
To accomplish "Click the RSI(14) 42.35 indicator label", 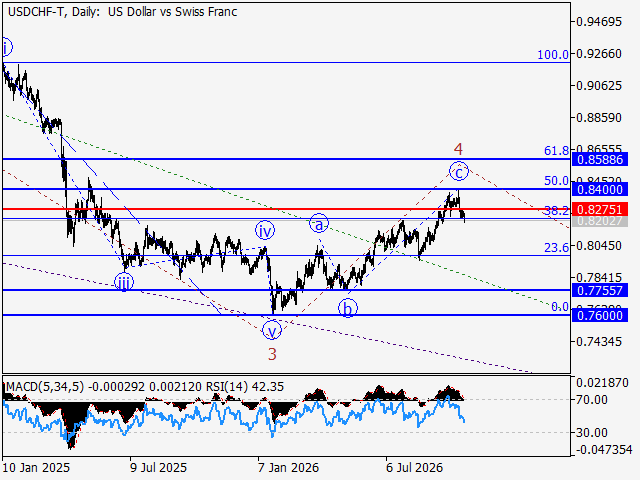I will (244, 387).
